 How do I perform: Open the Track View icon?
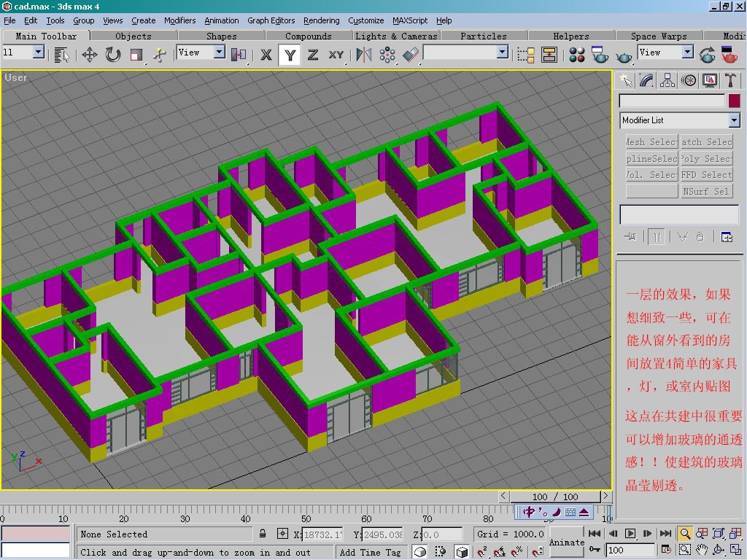pos(526,55)
